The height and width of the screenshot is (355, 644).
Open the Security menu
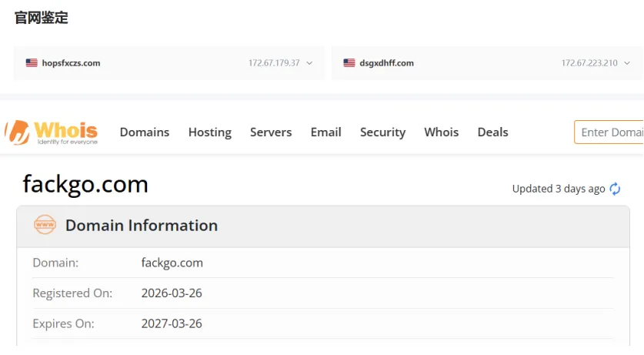(x=383, y=132)
